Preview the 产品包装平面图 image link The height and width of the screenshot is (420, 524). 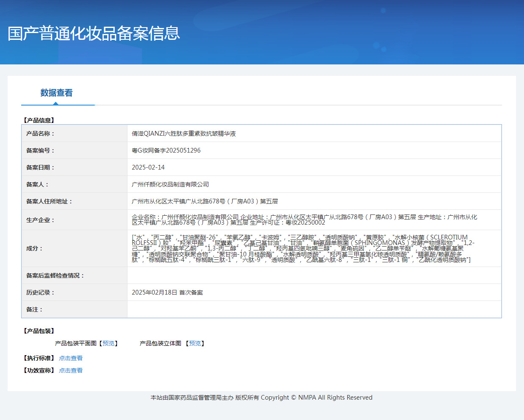pos(108,343)
